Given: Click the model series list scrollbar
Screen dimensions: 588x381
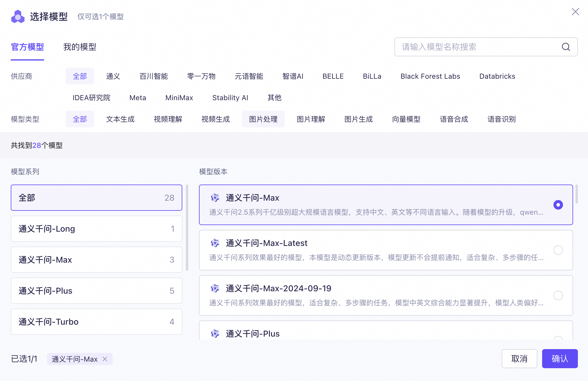Looking at the screenshot, I should [x=187, y=227].
